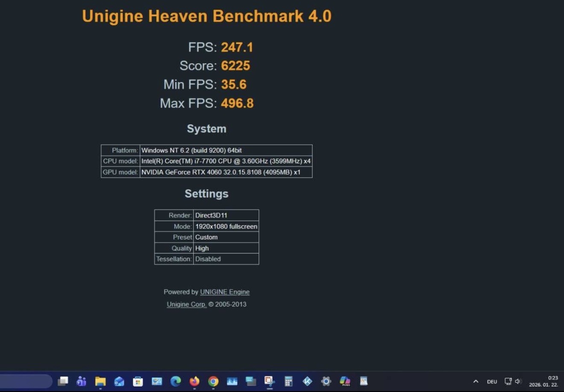The height and width of the screenshot is (392, 564).
Task: Click the 1920x1080 fullscreen mode cell
Action: click(x=226, y=226)
